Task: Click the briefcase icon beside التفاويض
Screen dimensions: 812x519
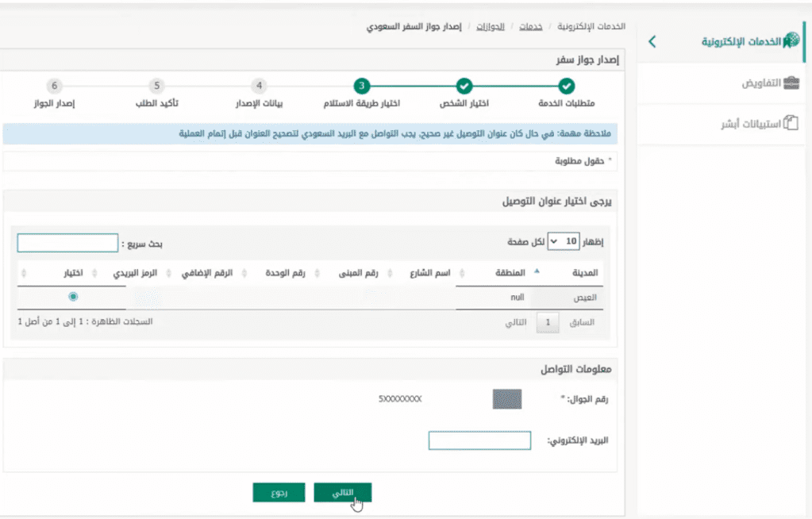Action: coord(791,83)
